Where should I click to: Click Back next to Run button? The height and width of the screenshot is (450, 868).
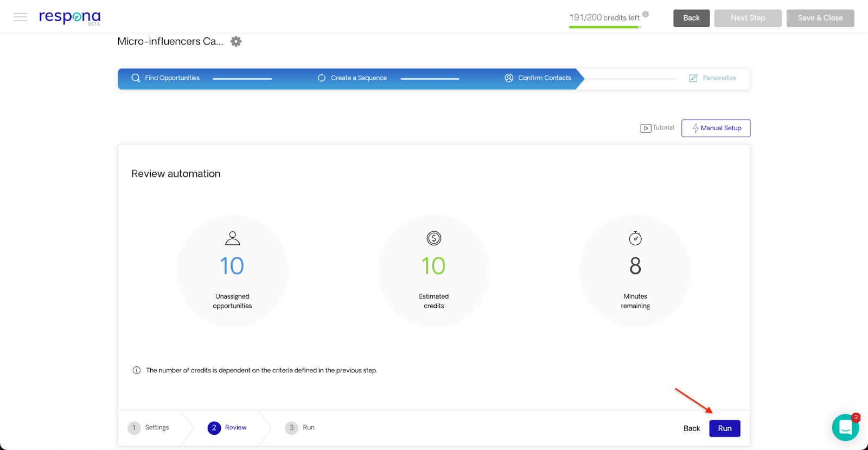coord(692,428)
